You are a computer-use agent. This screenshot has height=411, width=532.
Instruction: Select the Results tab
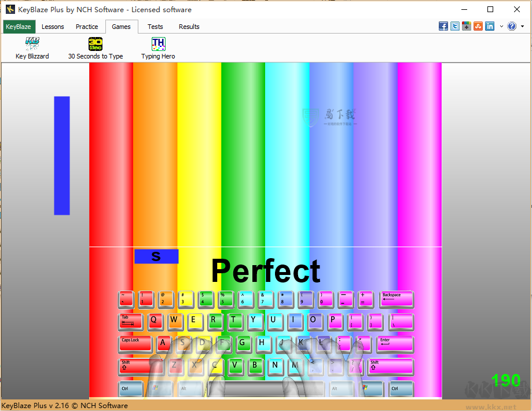(188, 26)
